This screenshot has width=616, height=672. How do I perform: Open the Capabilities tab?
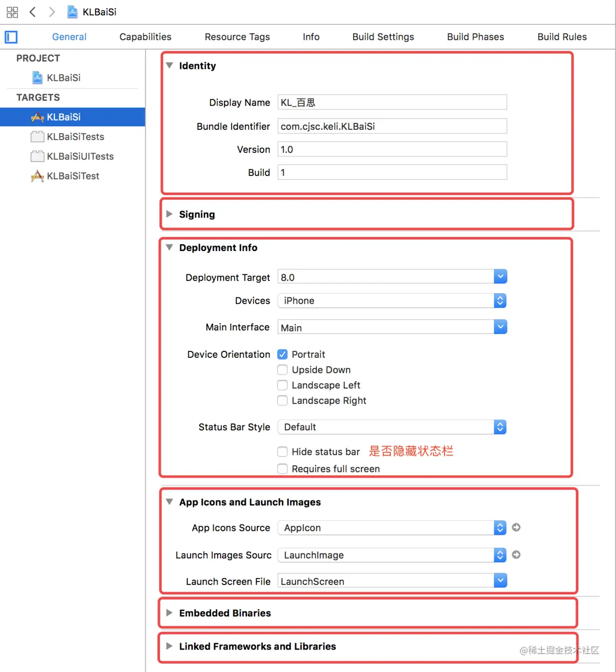click(145, 36)
